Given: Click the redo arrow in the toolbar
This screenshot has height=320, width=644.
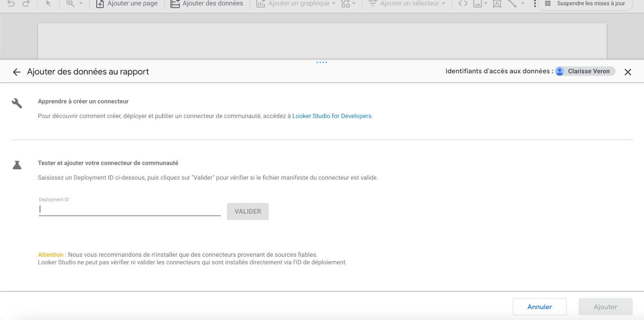Looking at the screenshot, I should [x=26, y=4].
